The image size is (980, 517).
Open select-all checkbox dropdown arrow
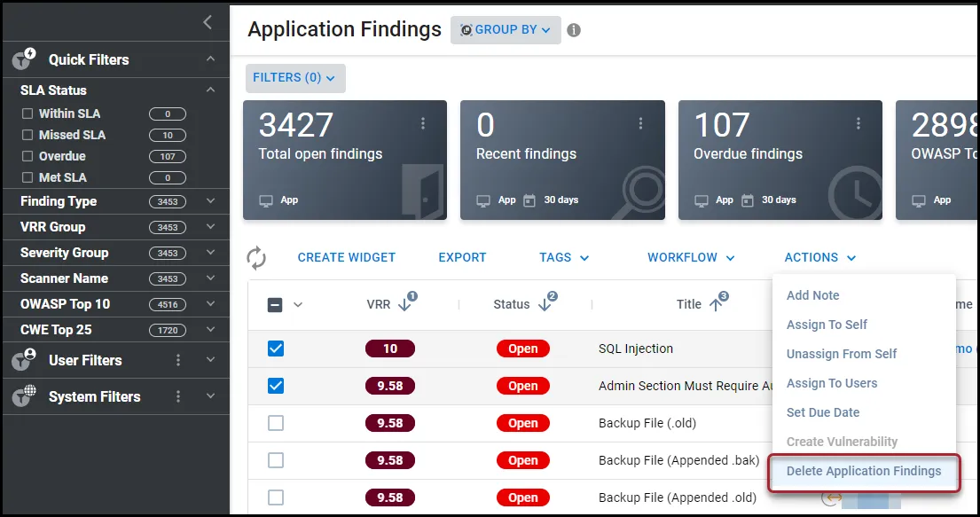(298, 305)
